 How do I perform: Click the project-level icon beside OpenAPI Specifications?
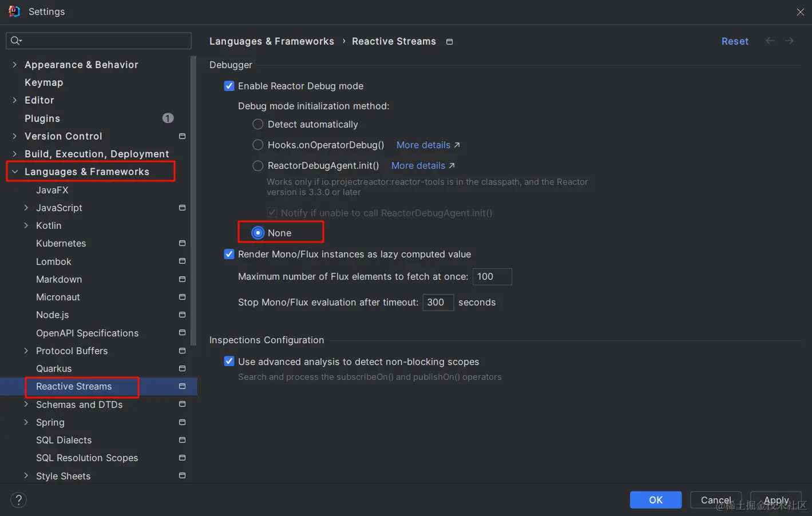[182, 332]
